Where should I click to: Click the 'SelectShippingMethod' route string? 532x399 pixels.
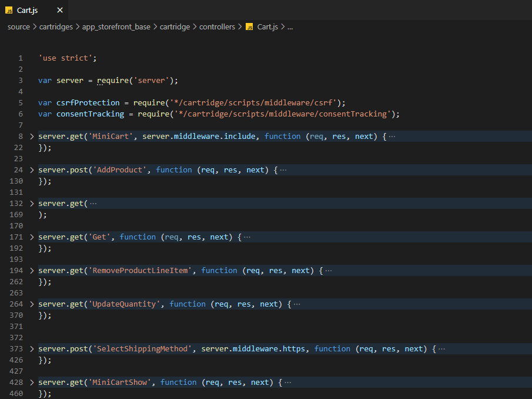(142, 349)
